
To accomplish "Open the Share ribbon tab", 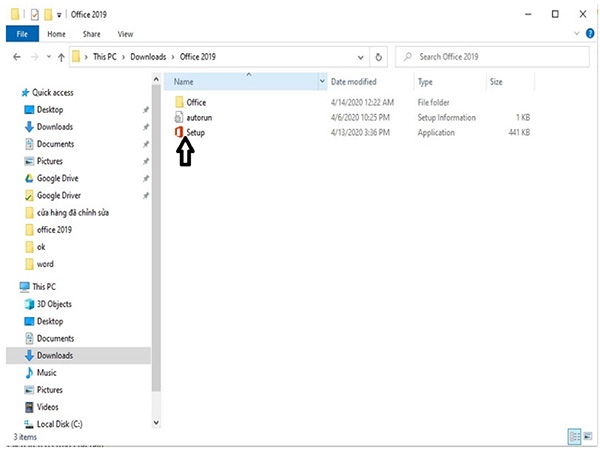I will point(91,34).
